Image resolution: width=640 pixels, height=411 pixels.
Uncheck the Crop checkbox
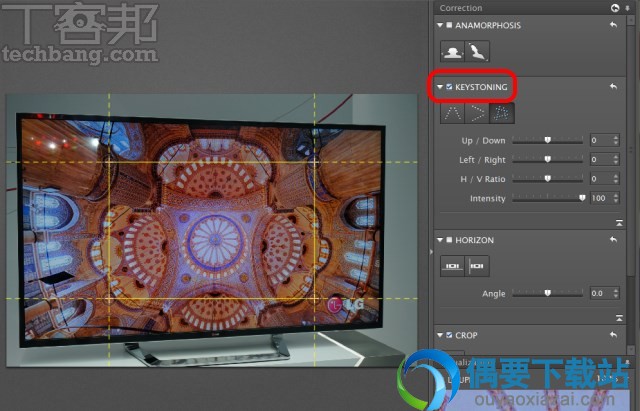coord(449,335)
